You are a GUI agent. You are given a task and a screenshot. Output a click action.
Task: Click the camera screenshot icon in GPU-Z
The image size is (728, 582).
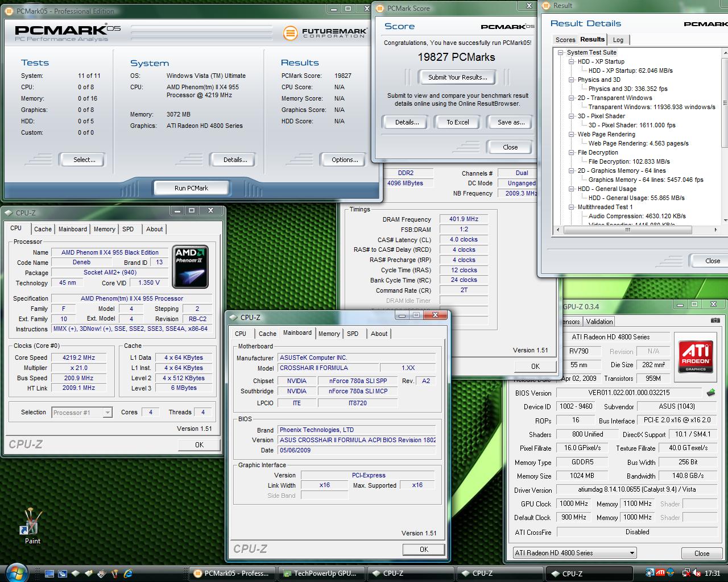click(715, 321)
